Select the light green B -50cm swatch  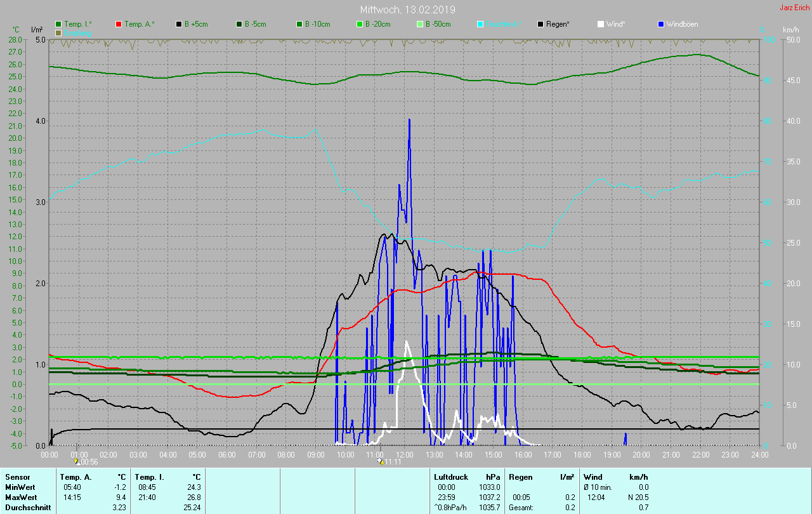click(x=419, y=24)
